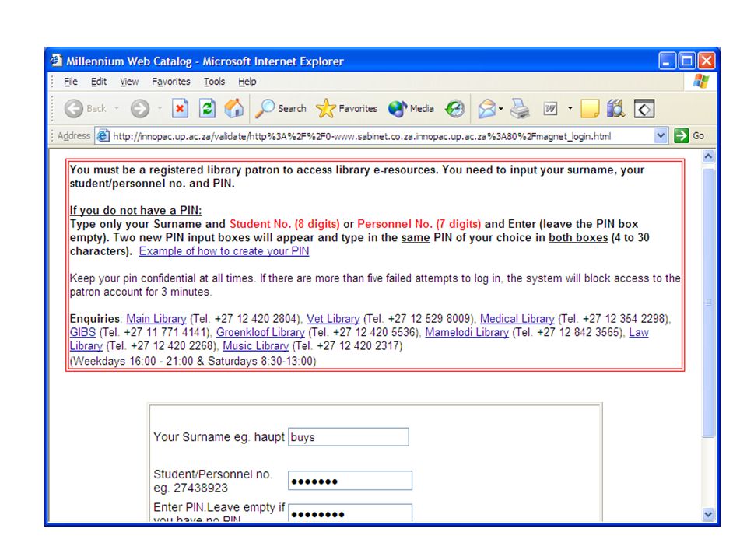Click the page icon in Address bar
Image resolution: width=747 pixels, height=560 pixels.
[x=103, y=136]
